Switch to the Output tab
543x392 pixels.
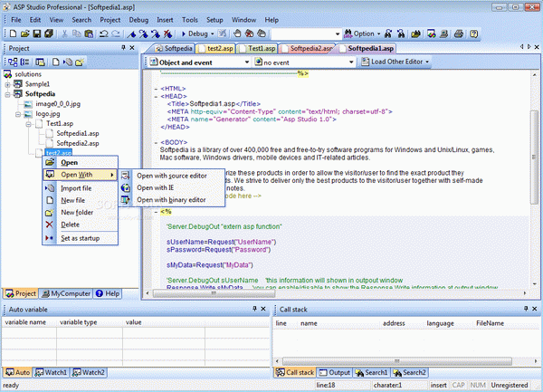tap(334, 373)
